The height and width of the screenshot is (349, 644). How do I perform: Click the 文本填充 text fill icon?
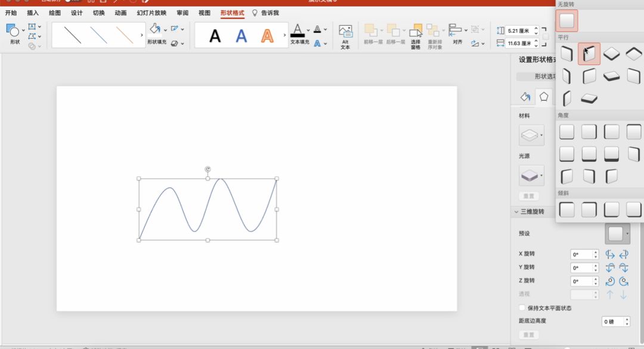coord(298,30)
